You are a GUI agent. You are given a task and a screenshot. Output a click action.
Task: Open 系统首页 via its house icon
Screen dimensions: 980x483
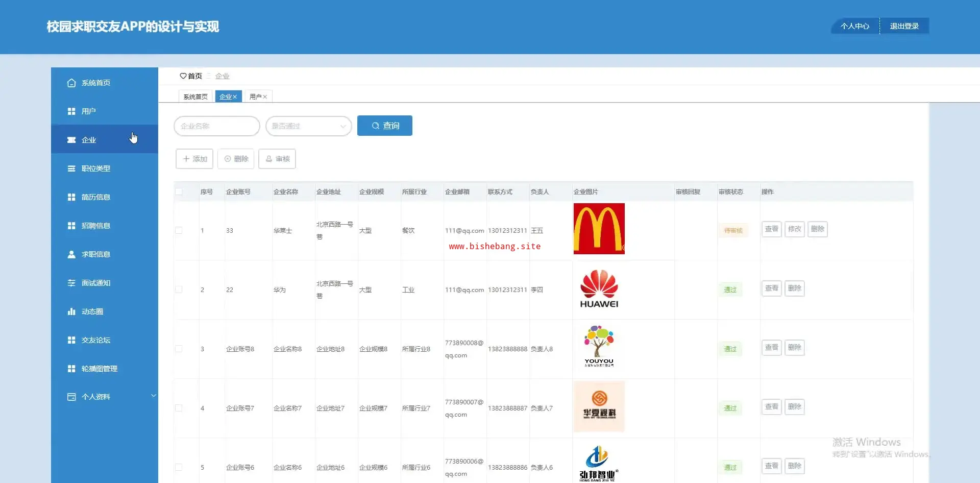click(x=71, y=83)
